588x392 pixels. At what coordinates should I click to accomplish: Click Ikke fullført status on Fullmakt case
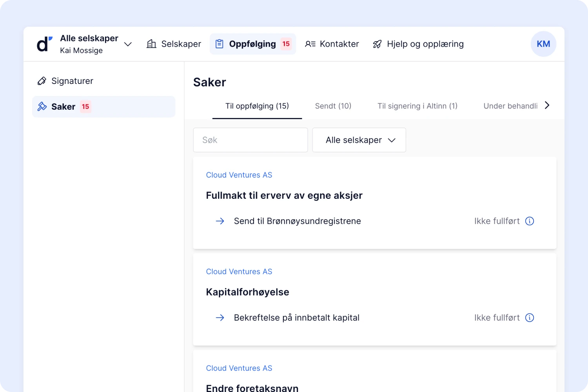(x=497, y=221)
